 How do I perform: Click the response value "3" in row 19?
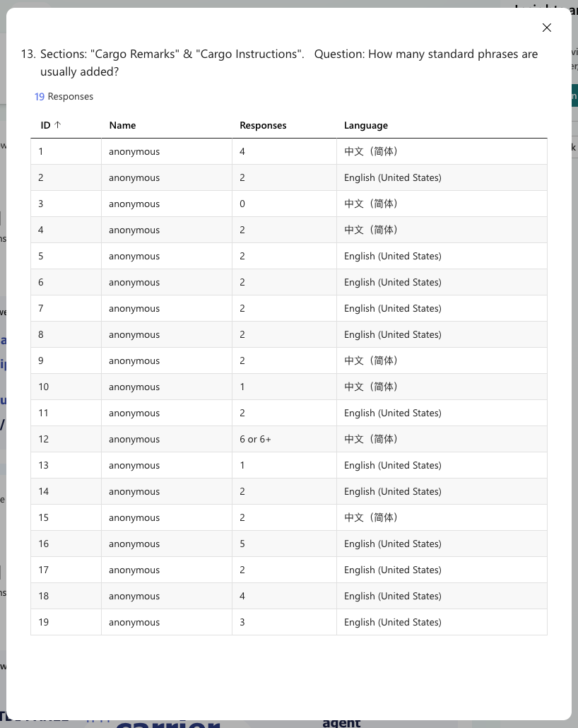tap(242, 622)
